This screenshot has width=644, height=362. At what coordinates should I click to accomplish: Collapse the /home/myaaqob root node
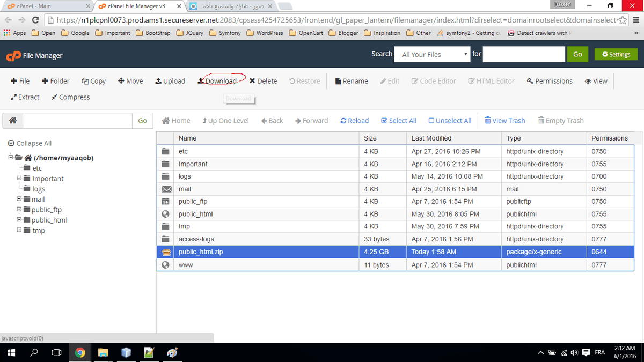click(11, 158)
